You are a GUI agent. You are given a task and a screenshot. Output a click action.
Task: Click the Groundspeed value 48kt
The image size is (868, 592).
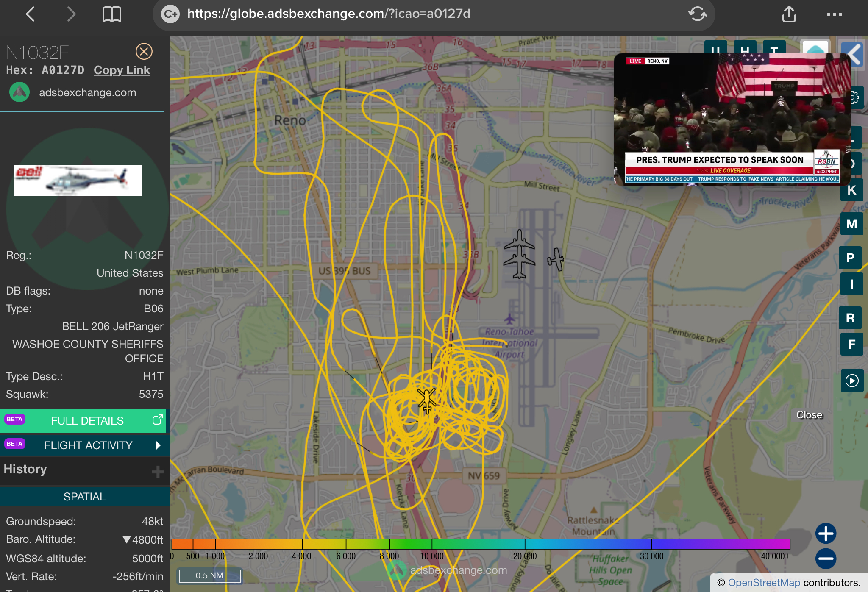pos(153,521)
